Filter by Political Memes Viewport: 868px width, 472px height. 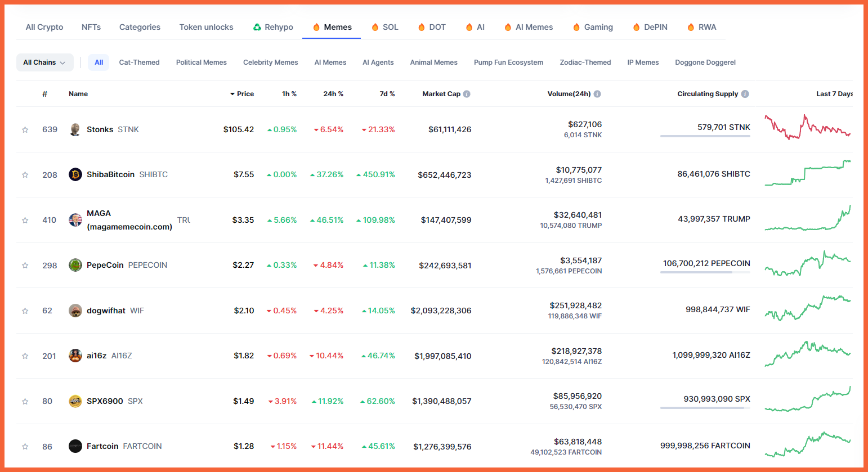[202, 62]
